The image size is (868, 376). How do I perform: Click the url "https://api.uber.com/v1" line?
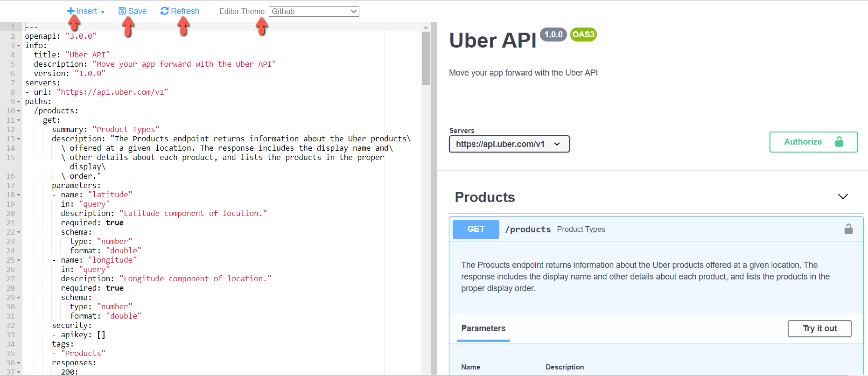tap(97, 92)
